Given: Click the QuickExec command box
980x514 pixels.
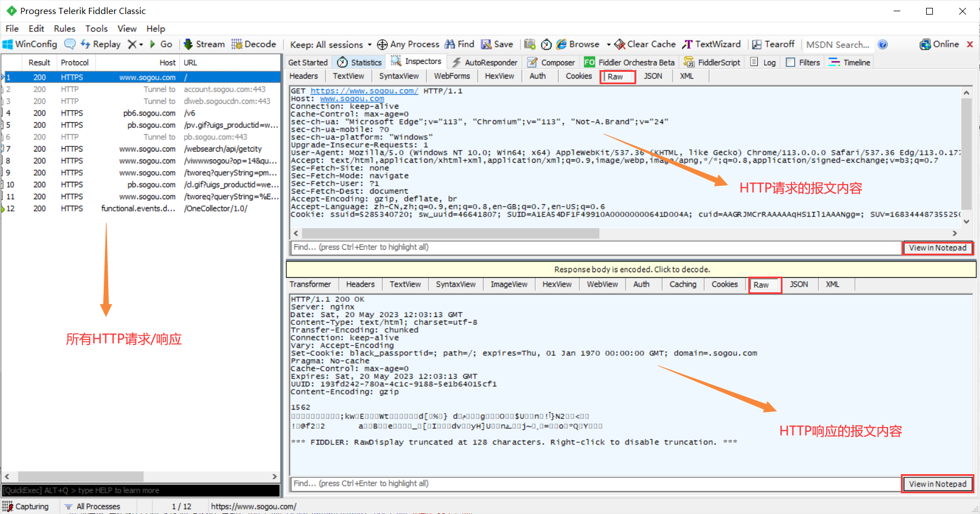Looking at the screenshot, I should click(140, 490).
